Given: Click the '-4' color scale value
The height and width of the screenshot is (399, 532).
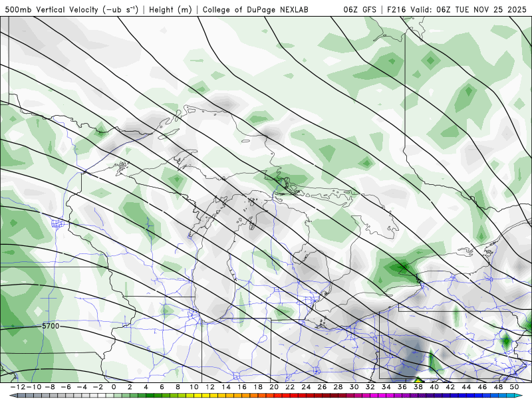Looking at the screenshot, I should (82, 387).
